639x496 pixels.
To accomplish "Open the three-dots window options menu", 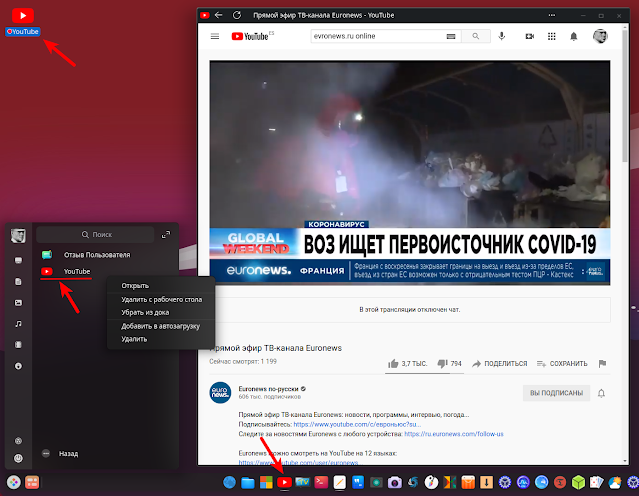I will click(552, 15).
